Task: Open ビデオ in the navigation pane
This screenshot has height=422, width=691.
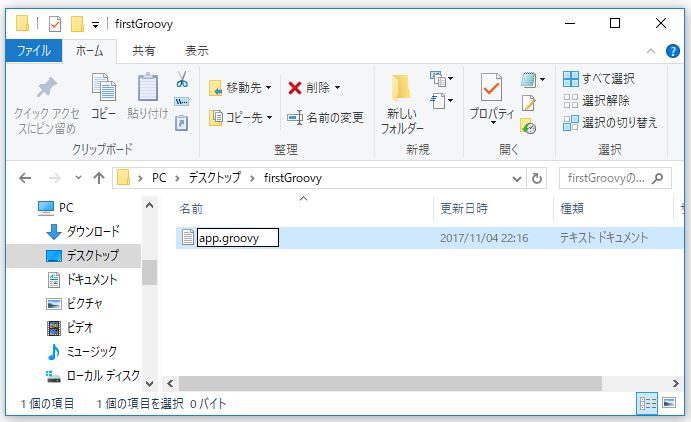Action: pyautogui.click(x=70, y=328)
